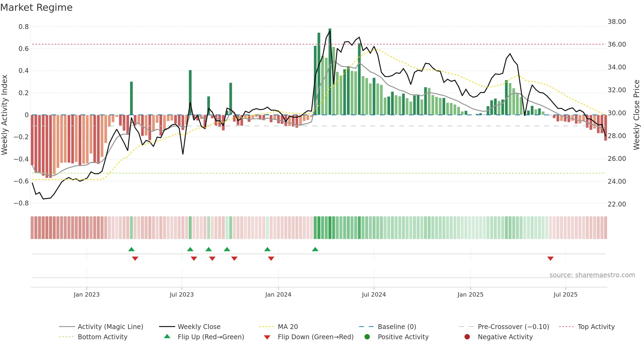Click the flip-down marker near Jul 2025
The width and height of the screenshot is (644, 362).
point(550,258)
